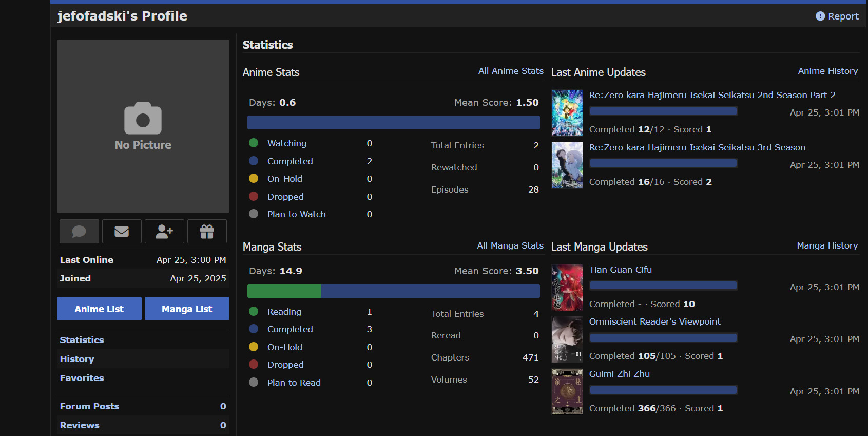868x436 pixels.
Task: Click the Guimi Zhi Zhu progress bar
Action: tap(663, 390)
